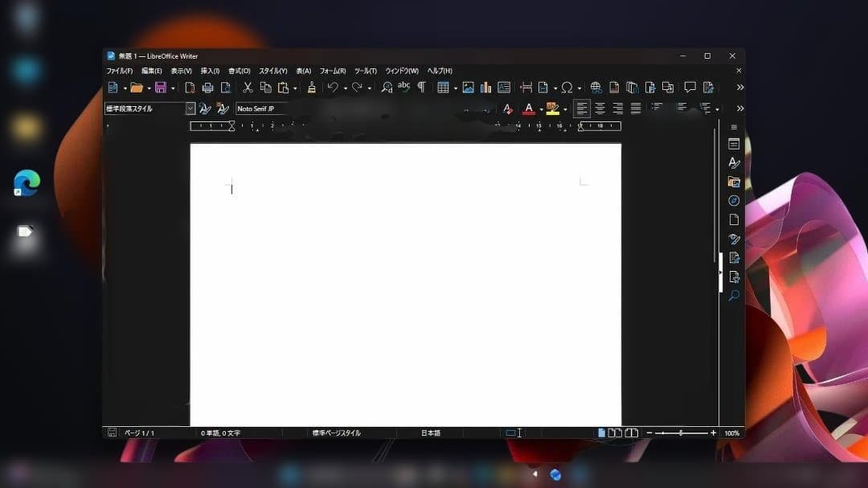
Task: Click the Insert Comment speech bubble icon
Action: pos(690,88)
